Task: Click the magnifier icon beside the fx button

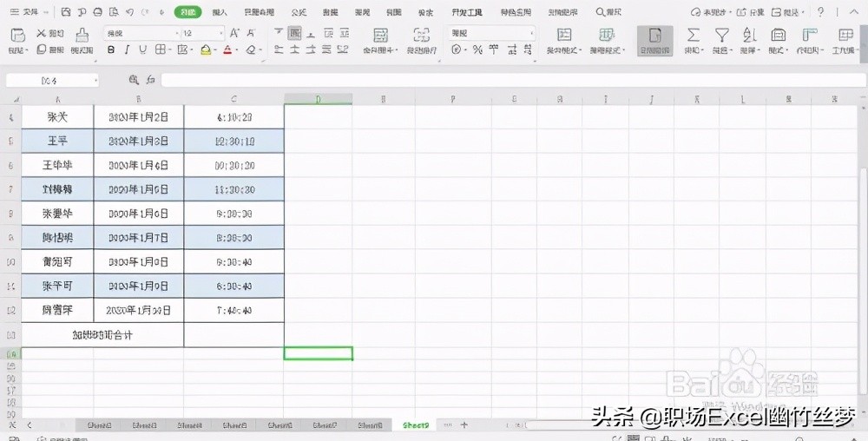Action: [x=134, y=80]
